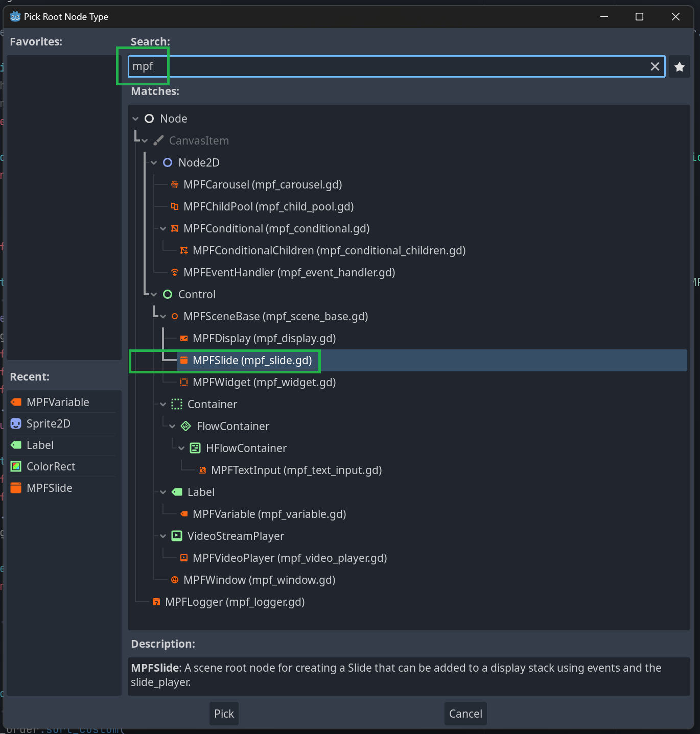Choose ColorRect in Recent list

pyautogui.click(x=51, y=467)
